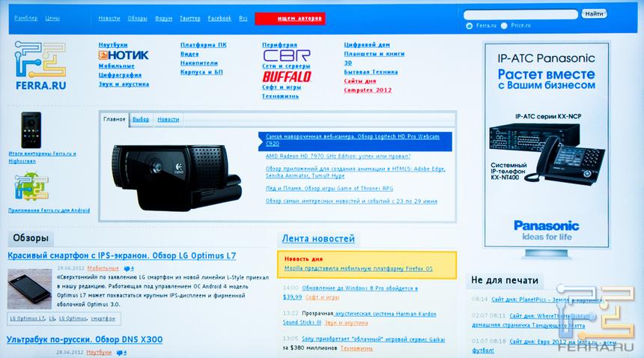Viewport: 644px width, 358px height.
Task: Go to Корпуса и БП section
Action: pos(201,72)
